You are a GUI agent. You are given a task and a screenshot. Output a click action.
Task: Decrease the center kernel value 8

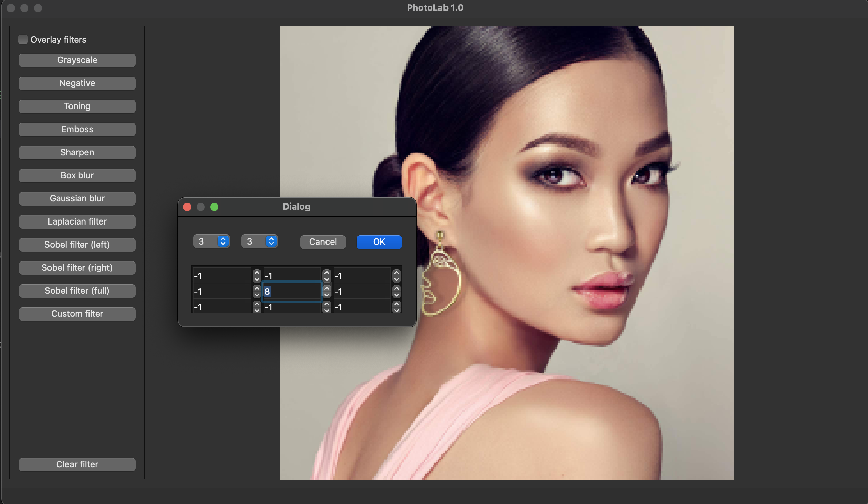pyautogui.click(x=327, y=295)
